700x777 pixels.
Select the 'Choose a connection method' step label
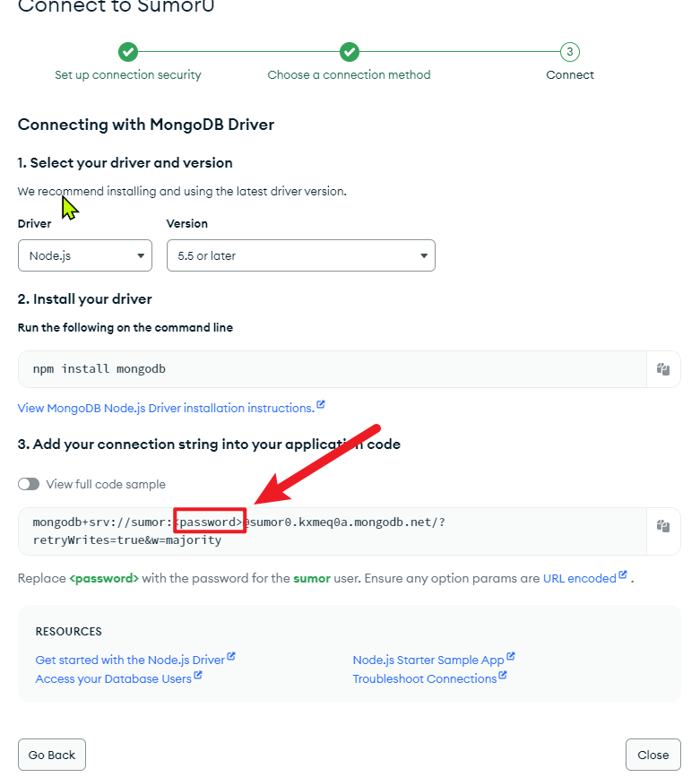tap(349, 74)
